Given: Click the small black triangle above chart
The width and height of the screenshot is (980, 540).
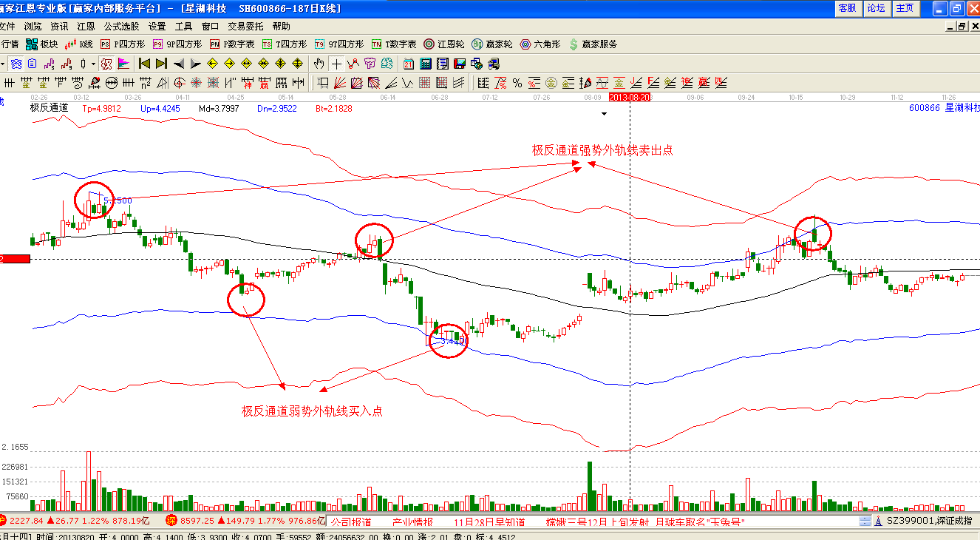Looking at the screenshot, I should 605,114.
